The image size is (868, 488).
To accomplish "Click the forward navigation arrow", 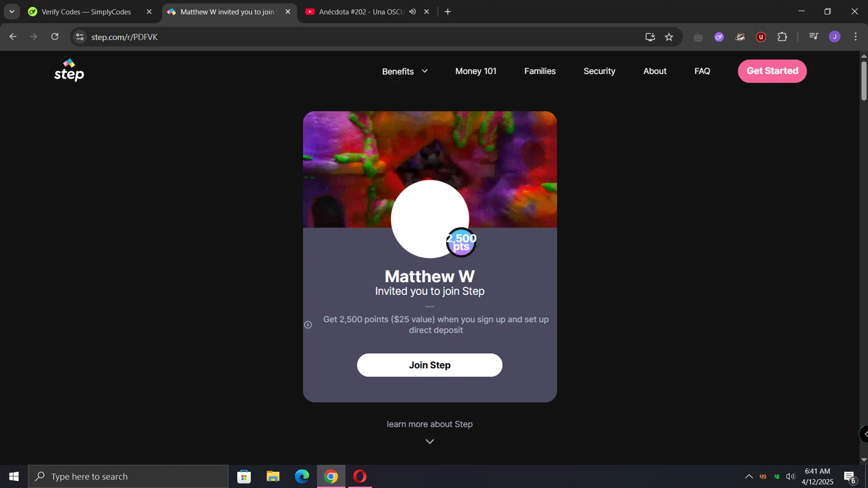I will (x=34, y=36).
